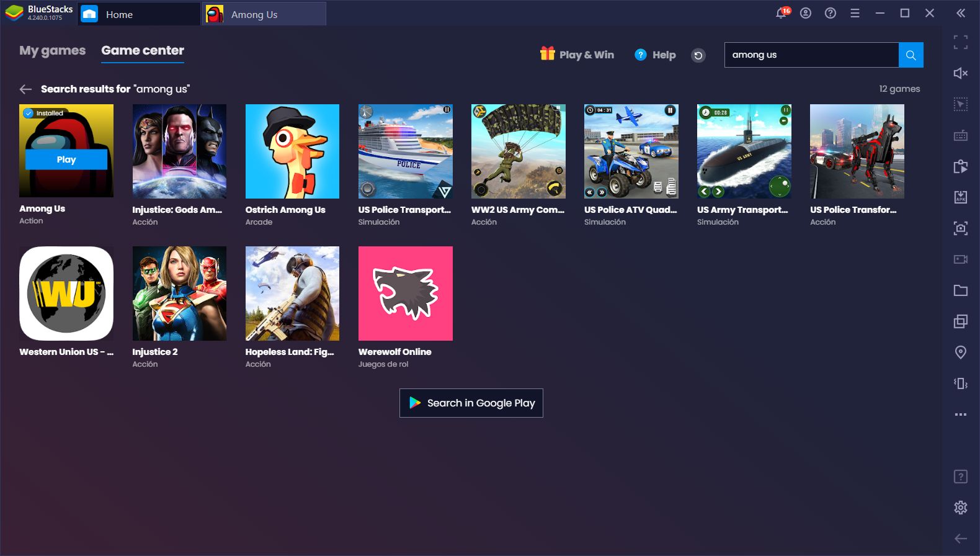Viewport: 980px width, 556px height.
Task: Open Ostrich Among Us game tile
Action: tap(292, 151)
